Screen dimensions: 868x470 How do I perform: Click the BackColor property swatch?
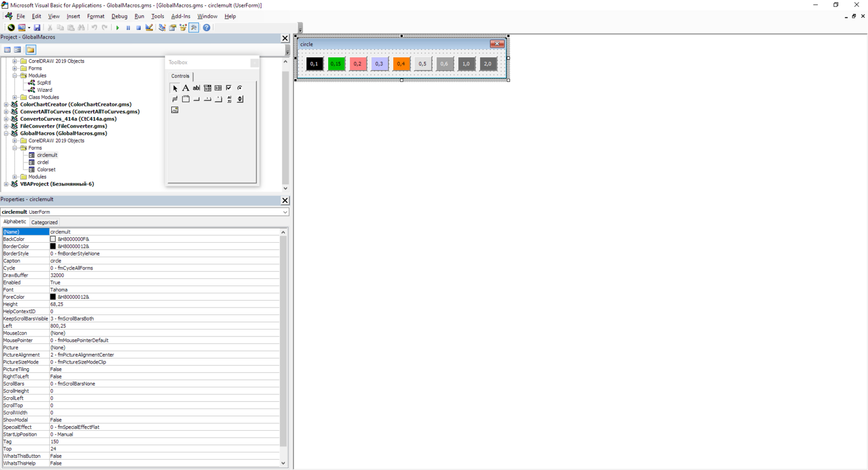tap(53, 239)
